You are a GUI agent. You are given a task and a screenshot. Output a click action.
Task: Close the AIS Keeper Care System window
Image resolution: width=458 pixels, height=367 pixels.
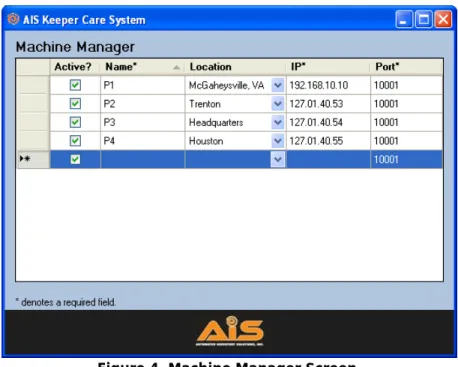443,19
